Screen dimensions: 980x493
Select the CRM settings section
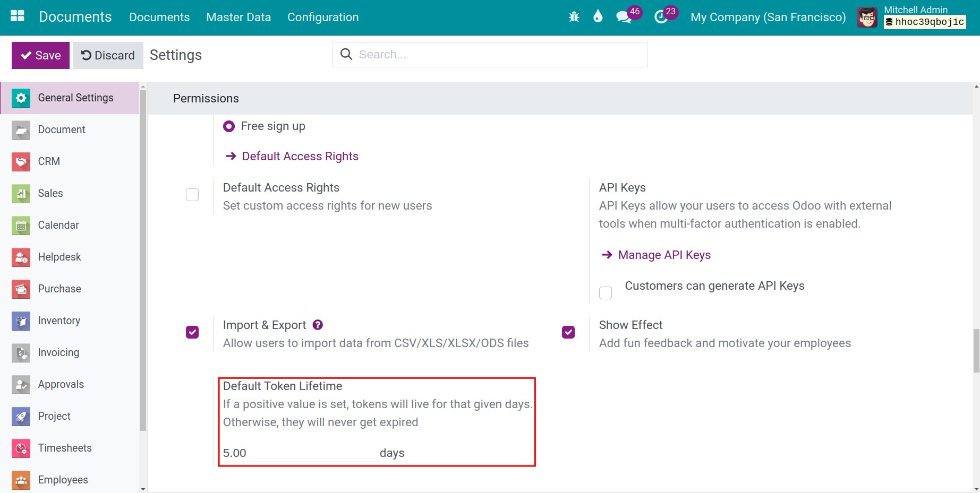(48, 161)
